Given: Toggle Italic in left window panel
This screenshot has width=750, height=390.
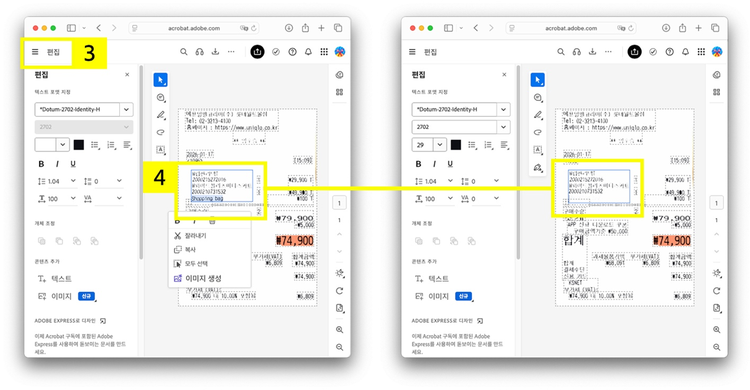Looking at the screenshot, I should [57, 164].
